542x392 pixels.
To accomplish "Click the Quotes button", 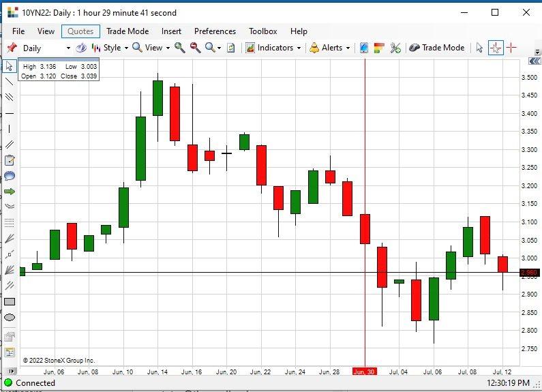I will pyautogui.click(x=80, y=31).
